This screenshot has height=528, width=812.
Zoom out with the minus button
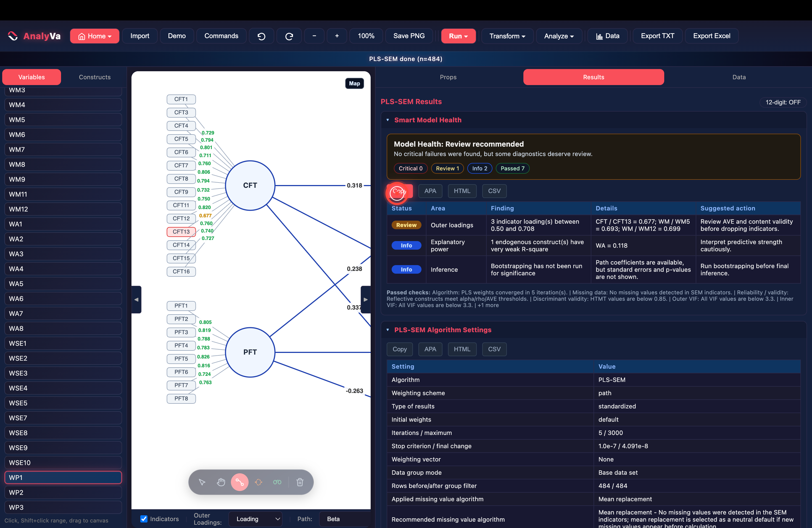314,36
